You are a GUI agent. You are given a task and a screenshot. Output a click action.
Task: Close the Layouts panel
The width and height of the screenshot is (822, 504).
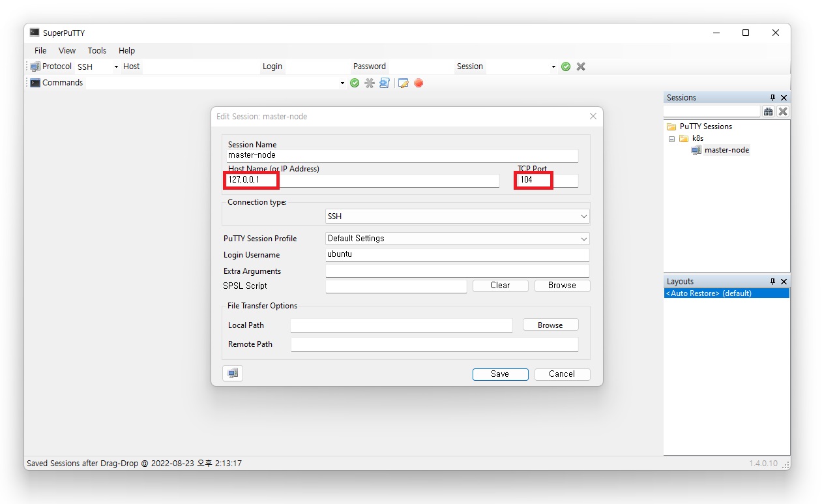(784, 282)
